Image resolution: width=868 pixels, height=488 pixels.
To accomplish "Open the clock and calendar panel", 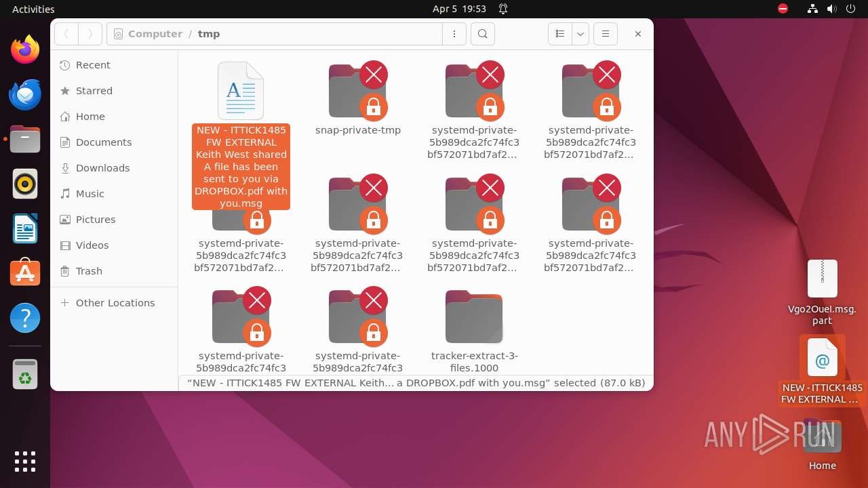I will [459, 9].
